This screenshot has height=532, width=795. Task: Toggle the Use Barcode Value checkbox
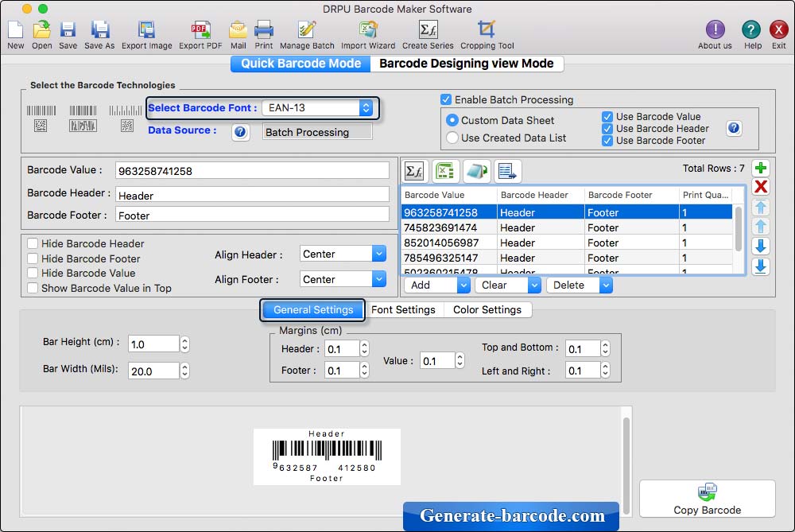(x=607, y=117)
